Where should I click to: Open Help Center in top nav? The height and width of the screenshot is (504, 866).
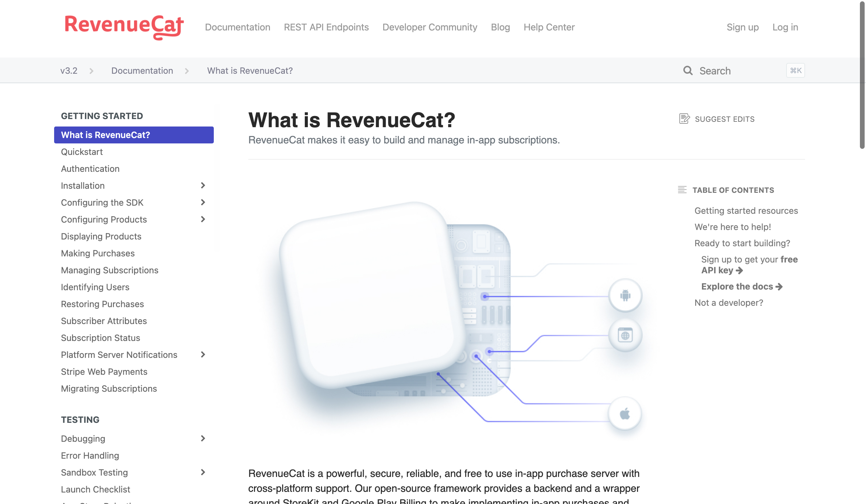tap(549, 27)
